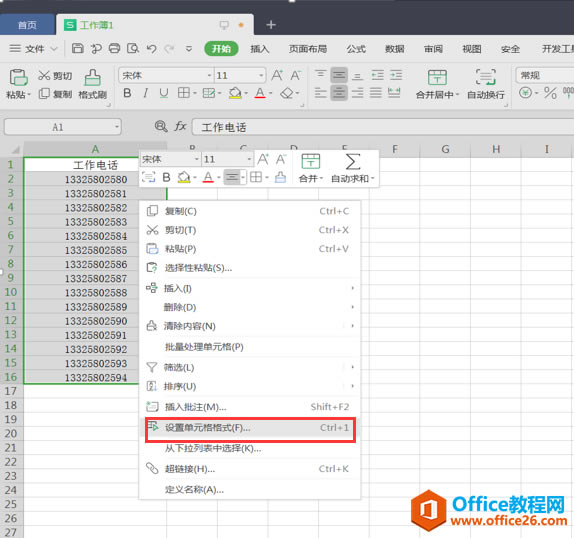The image size is (574, 538).
Task: Switch to the 页面布局 ribbon tab
Action: pos(308,49)
